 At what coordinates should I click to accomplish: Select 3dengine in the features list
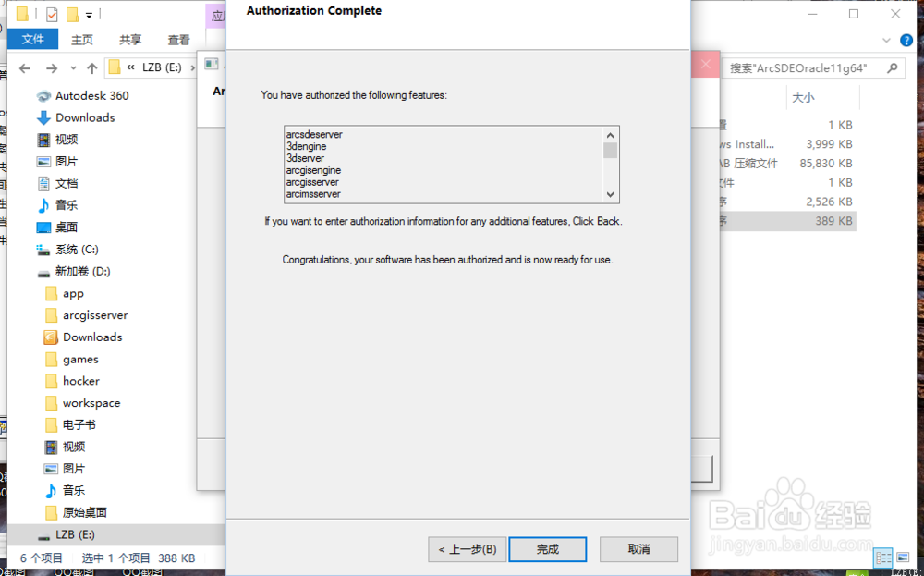click(307, 146)
